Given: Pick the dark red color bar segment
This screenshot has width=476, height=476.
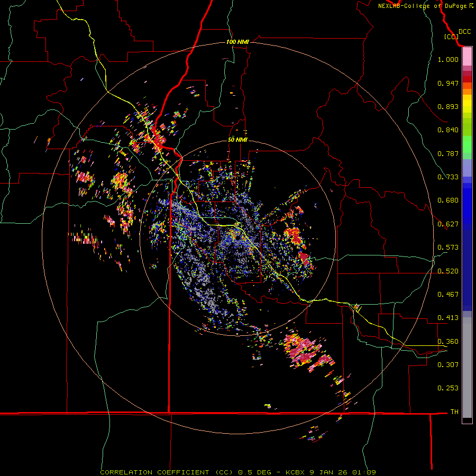Looking at the screenshot, I should click(467, 79).
